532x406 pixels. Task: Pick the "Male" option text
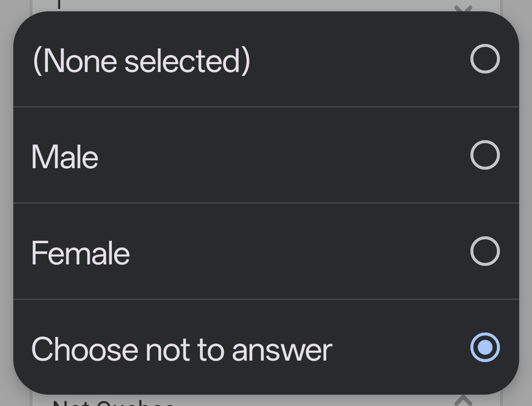click(65, 157)
